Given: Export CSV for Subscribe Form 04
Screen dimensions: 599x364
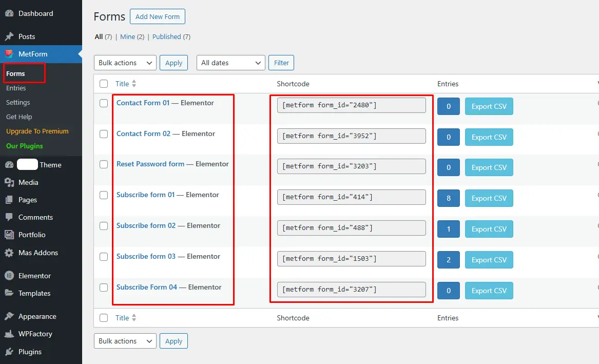Looking at the screenshot, I should 489,291.
